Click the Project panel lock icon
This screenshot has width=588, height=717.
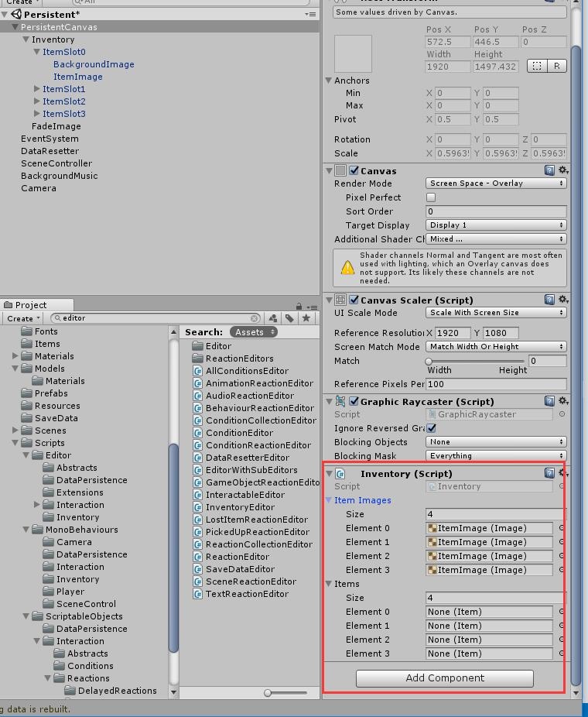[299, 306]
